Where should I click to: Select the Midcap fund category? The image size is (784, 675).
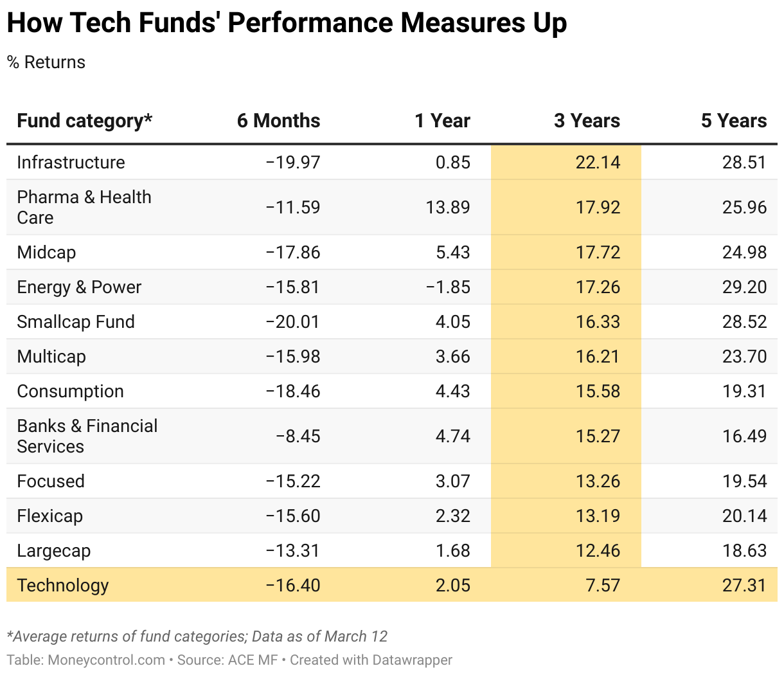tap(46, 252)
